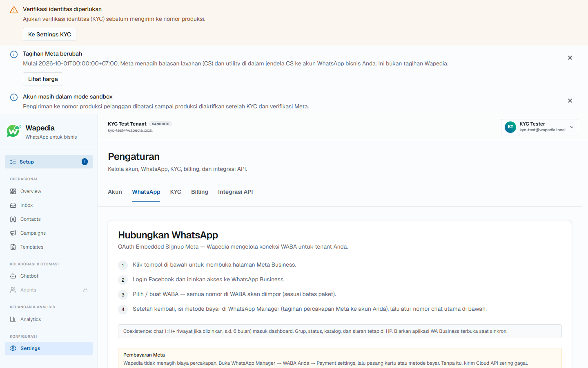
Task: Click the Analytics bar chart icon
Action: click(13, 319)
